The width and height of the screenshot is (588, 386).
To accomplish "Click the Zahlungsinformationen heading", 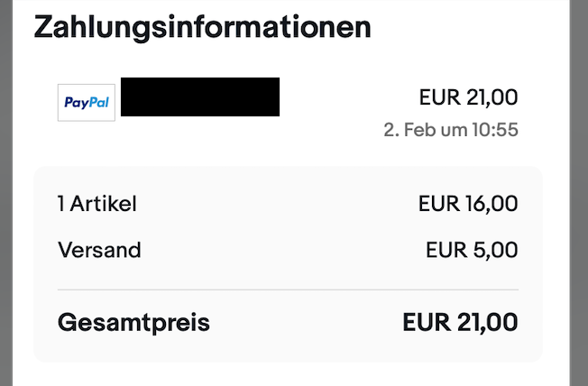I will (x=203, y=26).
